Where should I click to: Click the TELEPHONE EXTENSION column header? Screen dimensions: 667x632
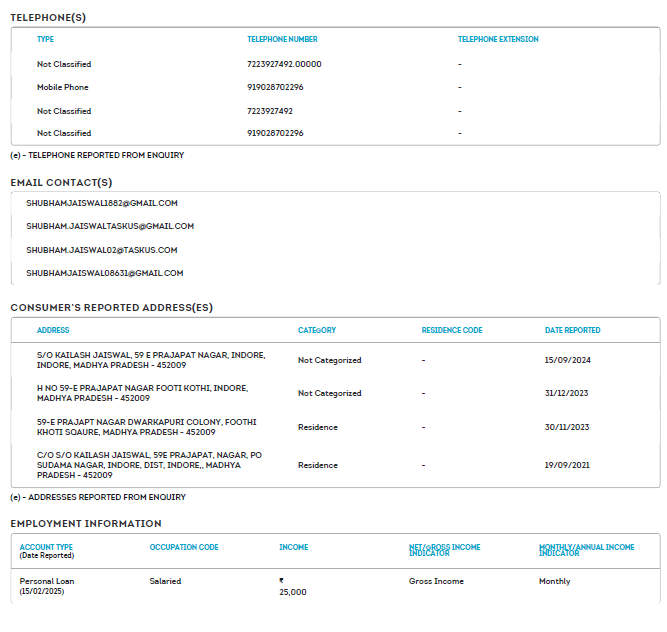click(x=498, y=39)
